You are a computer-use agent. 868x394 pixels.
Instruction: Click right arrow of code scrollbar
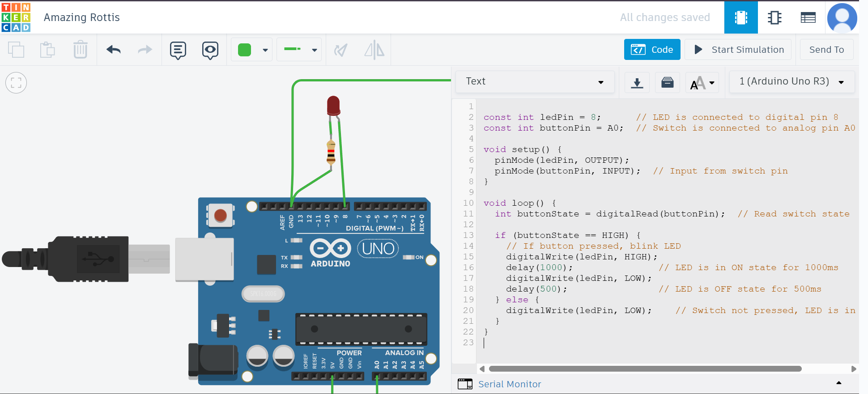pyautogui.click(x=854, y=369)
